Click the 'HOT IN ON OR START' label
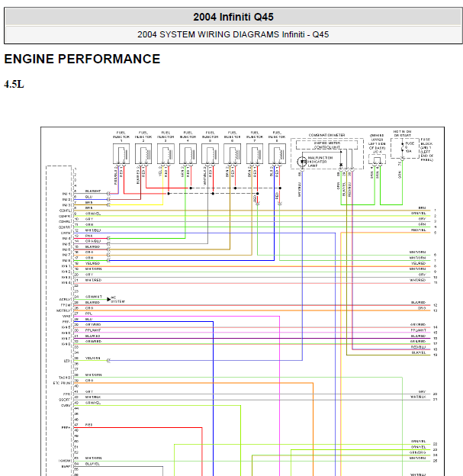 pyautogui.click(x=402, y=133)
